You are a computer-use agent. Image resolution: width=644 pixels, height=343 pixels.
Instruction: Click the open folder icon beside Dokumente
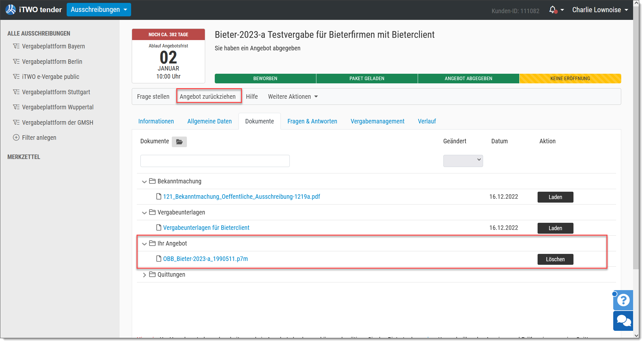[179, 142]
